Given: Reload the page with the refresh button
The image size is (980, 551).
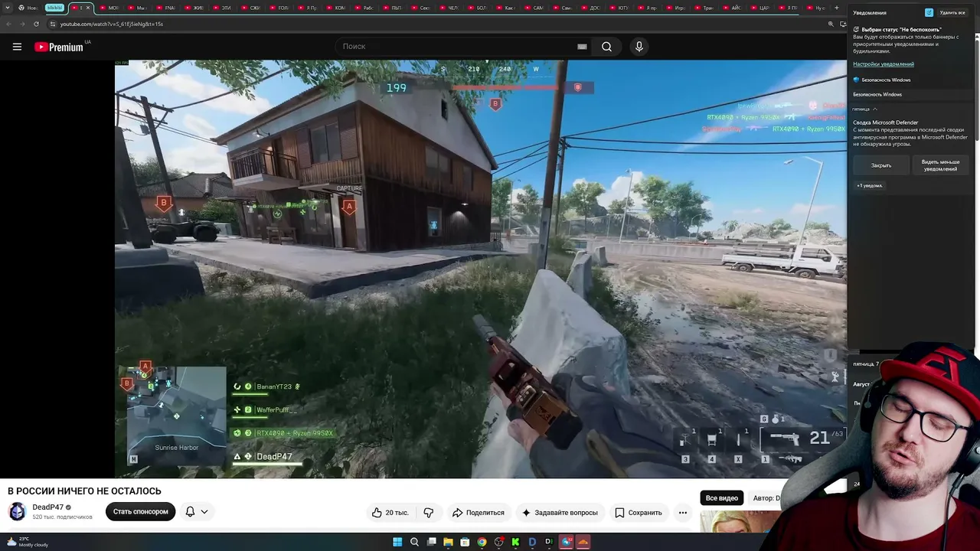Looking at the screenshot, I should point(36,24).
